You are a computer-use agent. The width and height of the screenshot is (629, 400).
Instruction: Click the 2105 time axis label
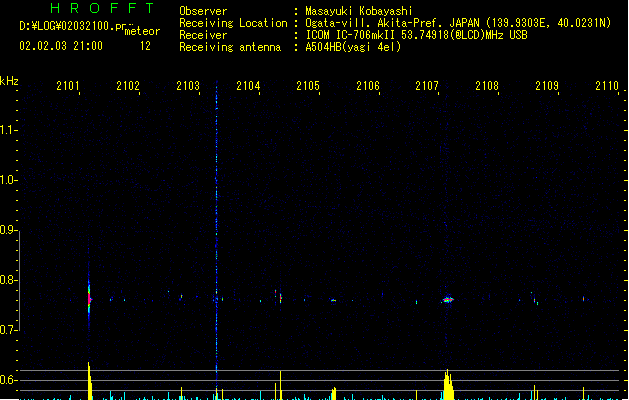tap(308, 85)
